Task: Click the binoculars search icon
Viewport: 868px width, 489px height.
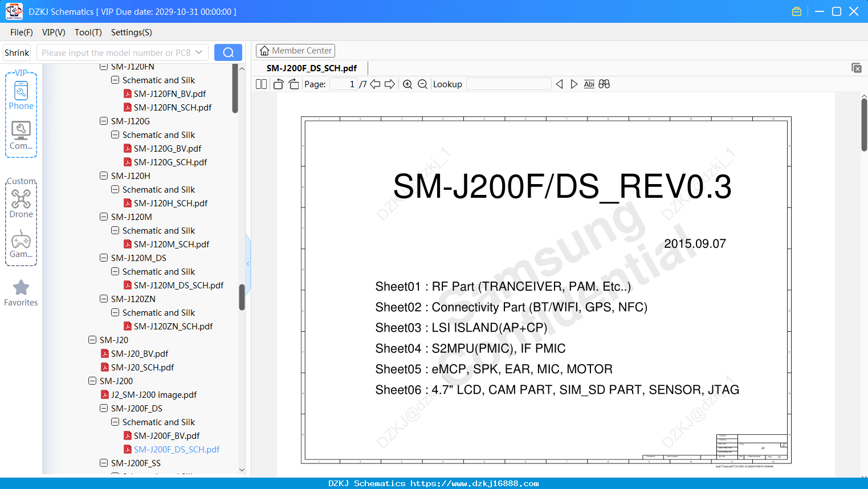Action: point(604,84)
